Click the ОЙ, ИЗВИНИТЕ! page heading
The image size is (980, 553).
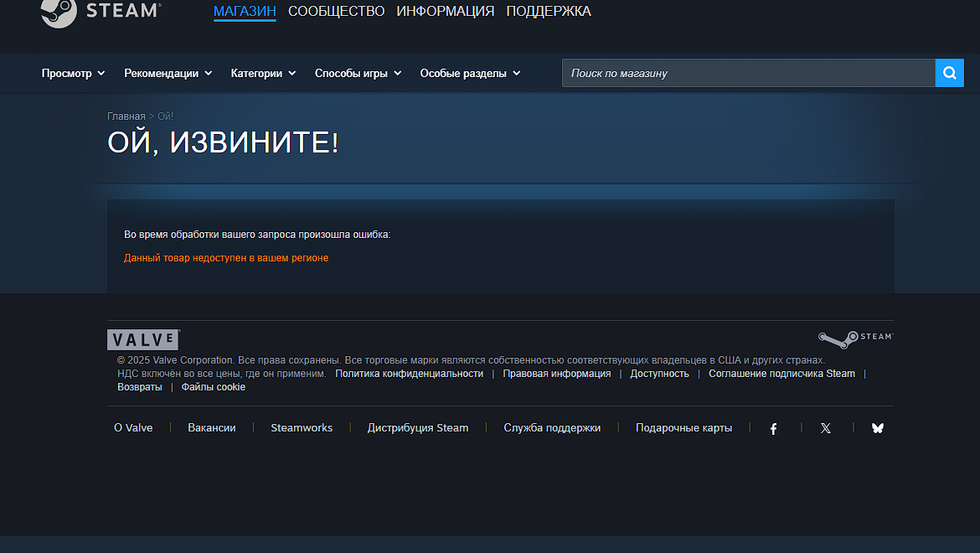coord(223,142)
